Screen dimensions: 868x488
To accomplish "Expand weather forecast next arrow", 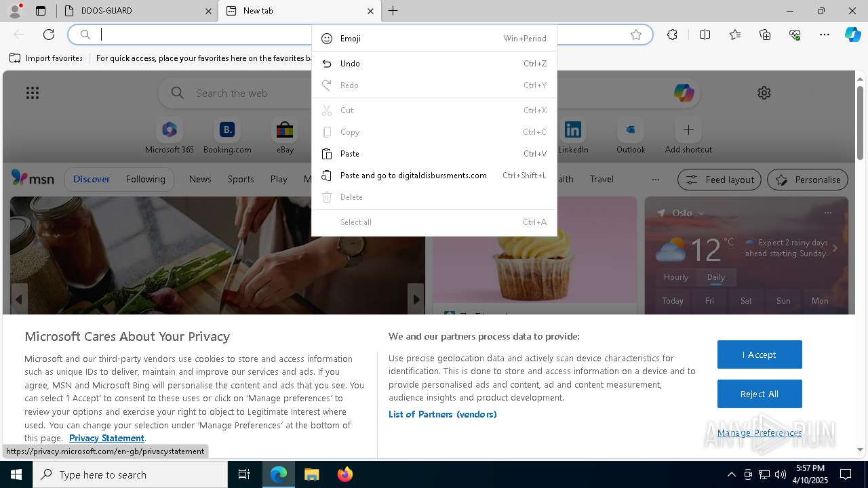I will click(835, 248).
